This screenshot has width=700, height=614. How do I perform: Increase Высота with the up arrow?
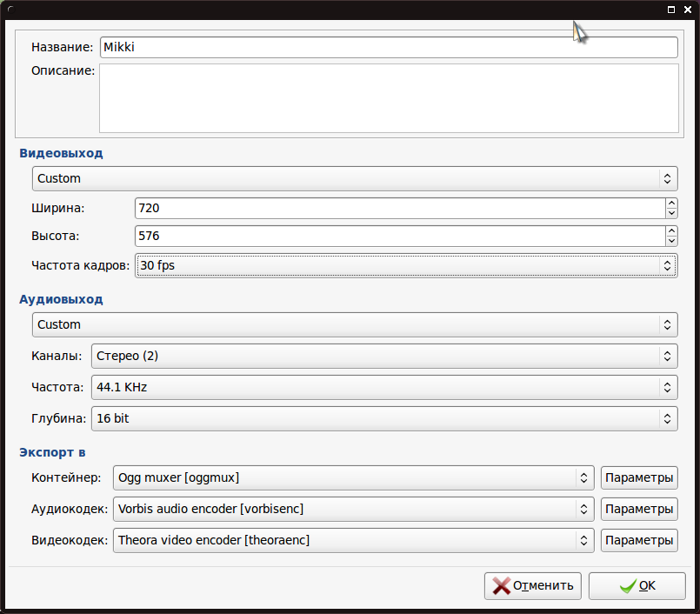671,231
